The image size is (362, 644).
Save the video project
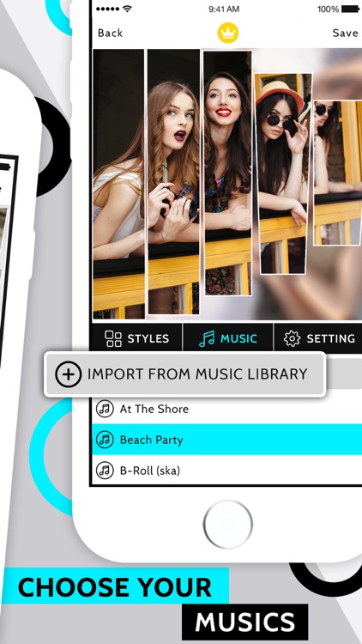coord(345,33)
